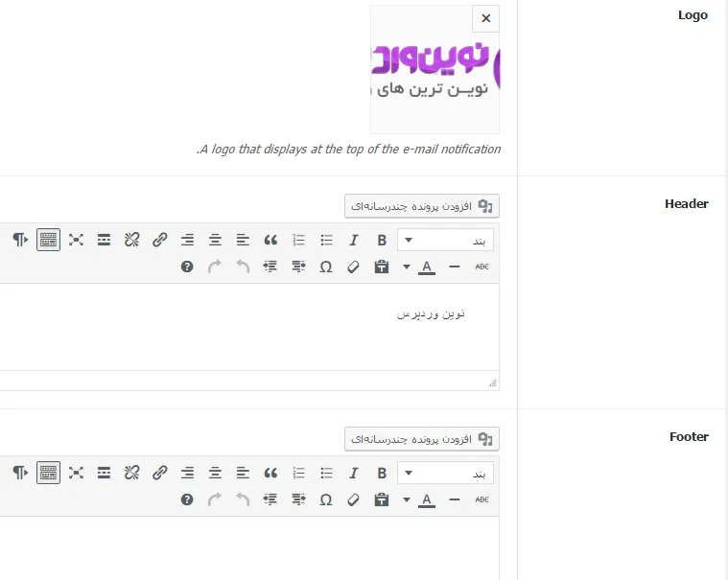Apply blockquote in Footer editor
The height and width of the screenshot is (580, 728).
[270, 473]
